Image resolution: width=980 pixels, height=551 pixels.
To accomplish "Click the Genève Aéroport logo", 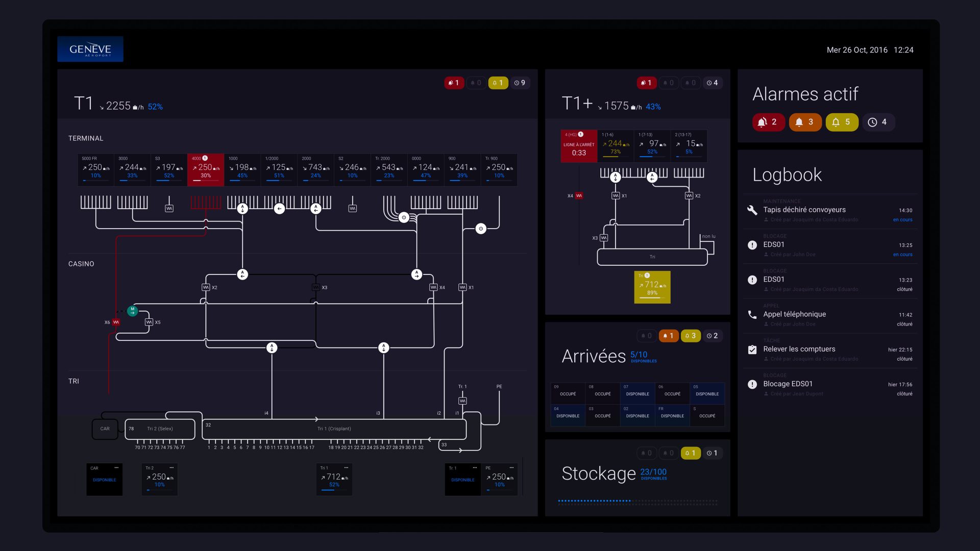I will click(x=90, y=49).
